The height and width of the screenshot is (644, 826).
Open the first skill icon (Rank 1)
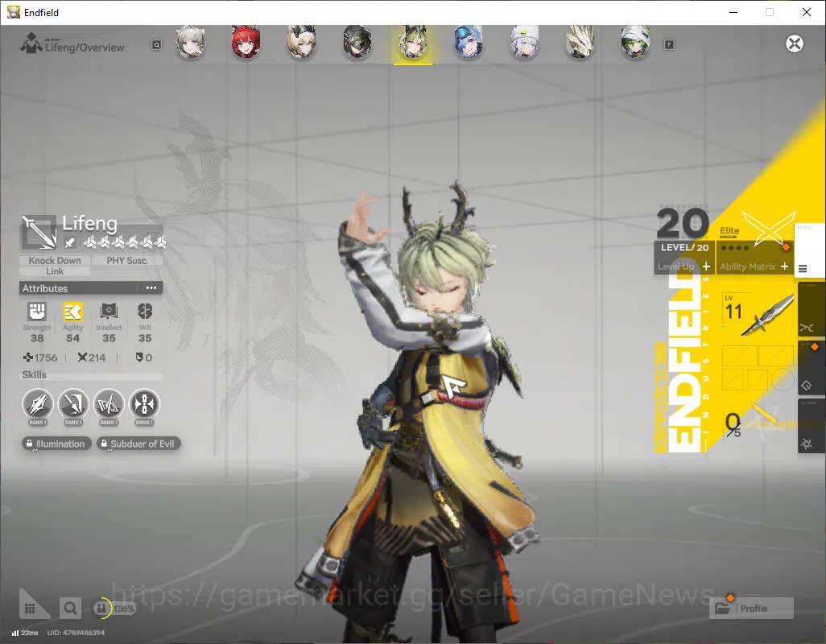click(38, 405)
